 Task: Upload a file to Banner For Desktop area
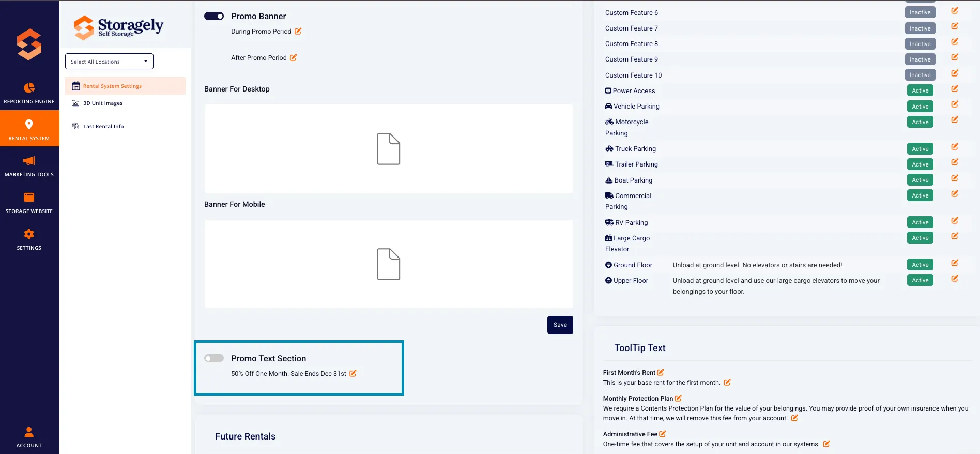pyautogui.click(x=389, y=149)
